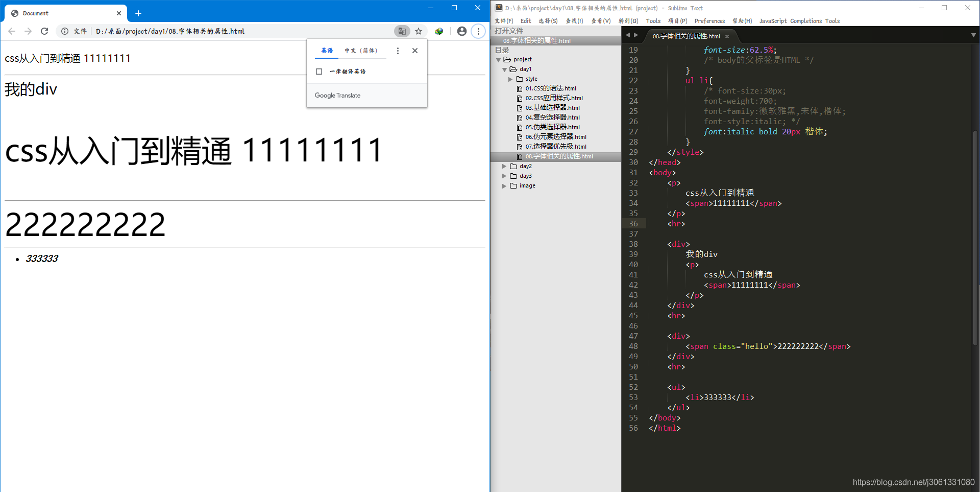Close the Document tab in Chrome
The image size is (980, 492).
pyautogui.click(x=119, y=13)
